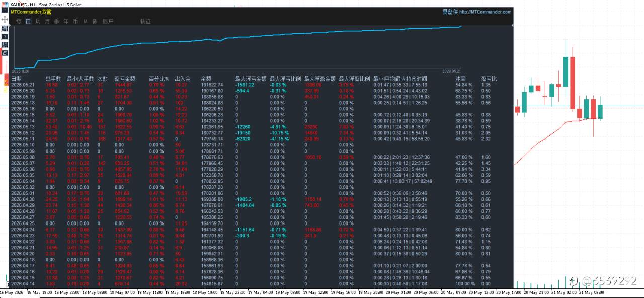Click balance value 191622.74
The image size is (644, 298).
tap(212, 85)
